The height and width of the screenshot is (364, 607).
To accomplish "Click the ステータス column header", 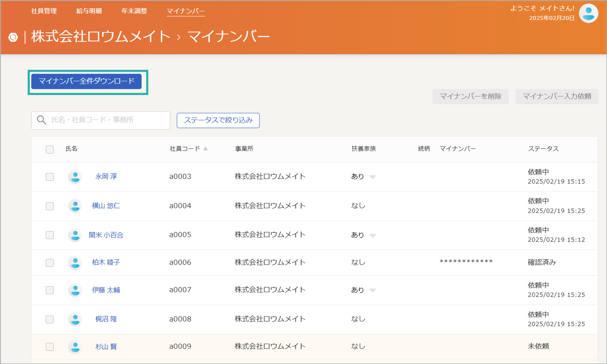I will click(x=543, y=149).
